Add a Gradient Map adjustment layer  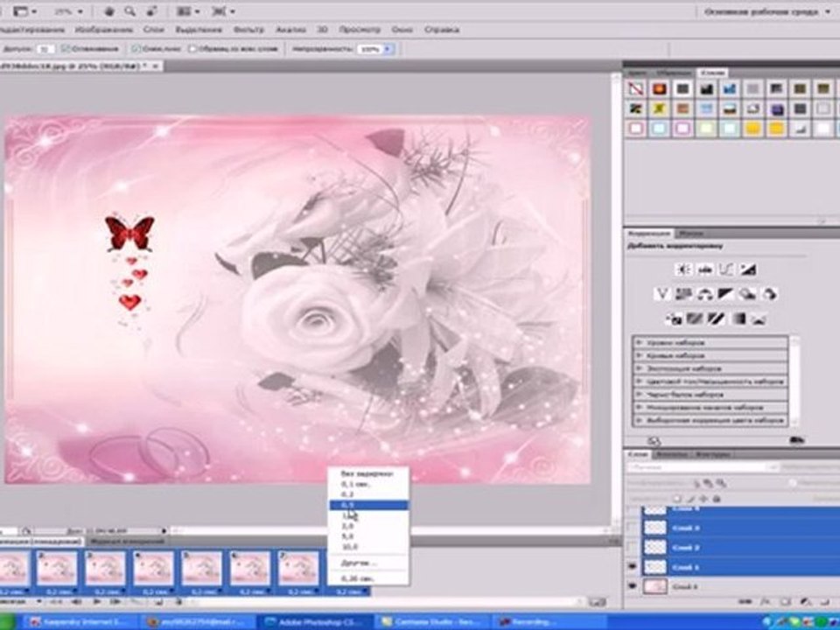(738, 319)
